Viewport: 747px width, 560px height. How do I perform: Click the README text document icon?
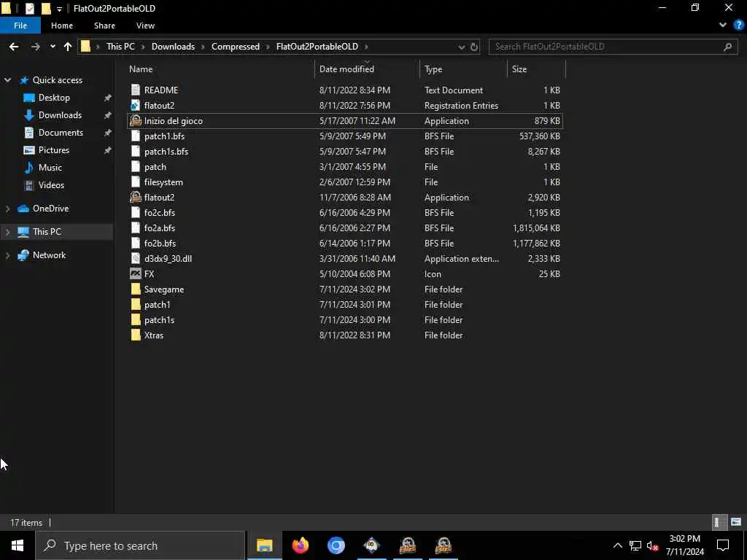135,90
